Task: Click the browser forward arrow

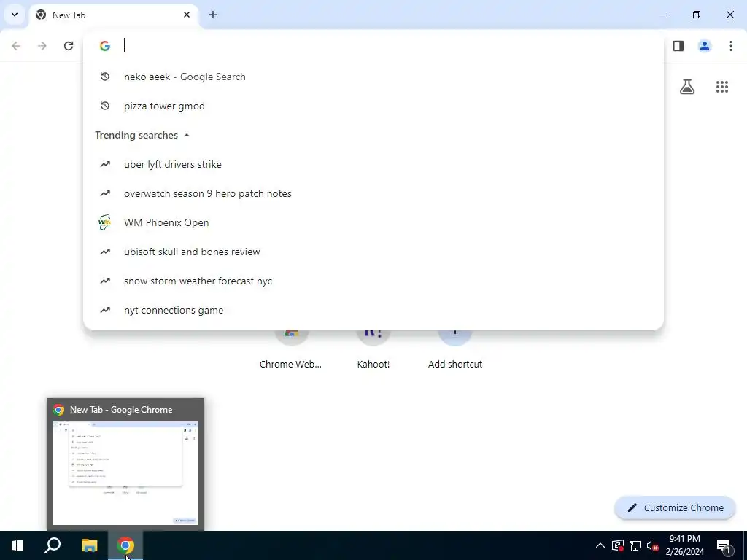Action: tap(42, 46)
